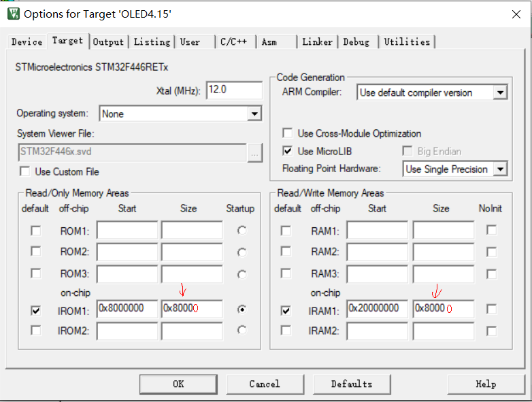Expand the Floating Point Hardware dropdown
The height and width of the screenshot is (402, 532).
point(500,169)
